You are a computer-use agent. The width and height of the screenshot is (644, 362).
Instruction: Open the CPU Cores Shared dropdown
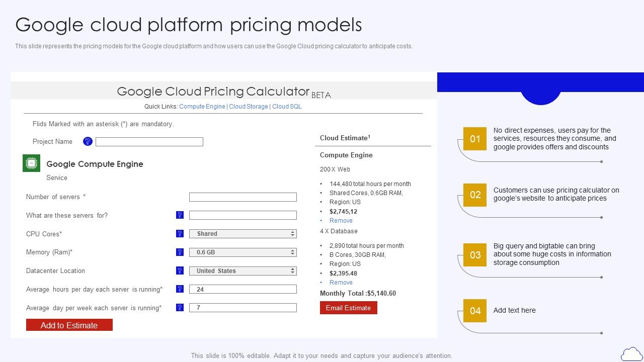243,234
